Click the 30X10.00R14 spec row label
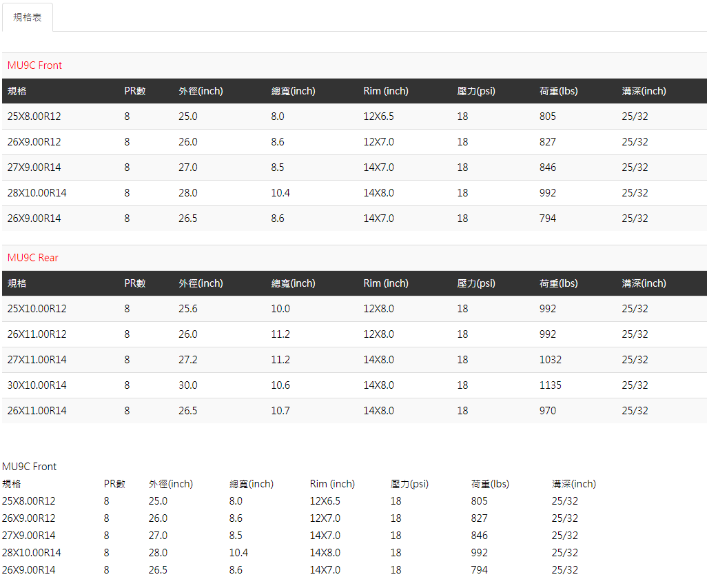The image size is (707, 588). click(37, 385)
